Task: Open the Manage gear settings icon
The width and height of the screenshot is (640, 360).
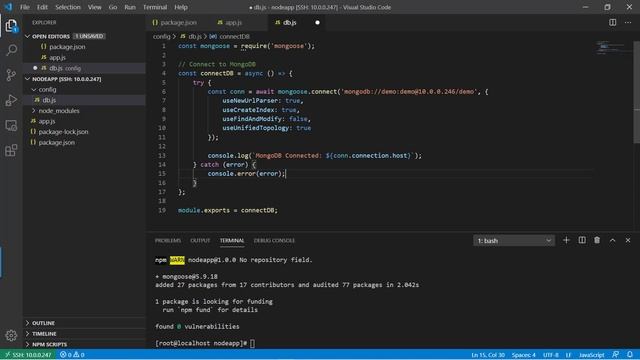Action: click(11, 336)
